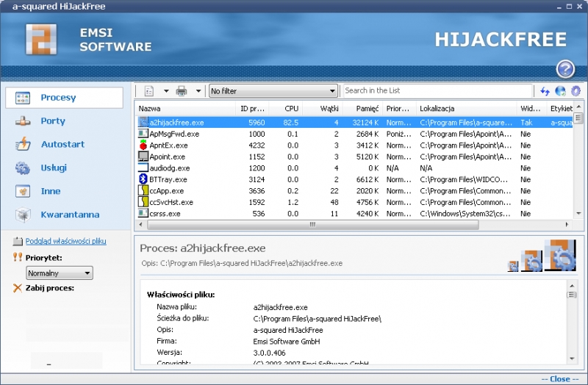Click Podgląd właściwości pliku link
This screenshot has width=588, height=385.
pos(65,241)
